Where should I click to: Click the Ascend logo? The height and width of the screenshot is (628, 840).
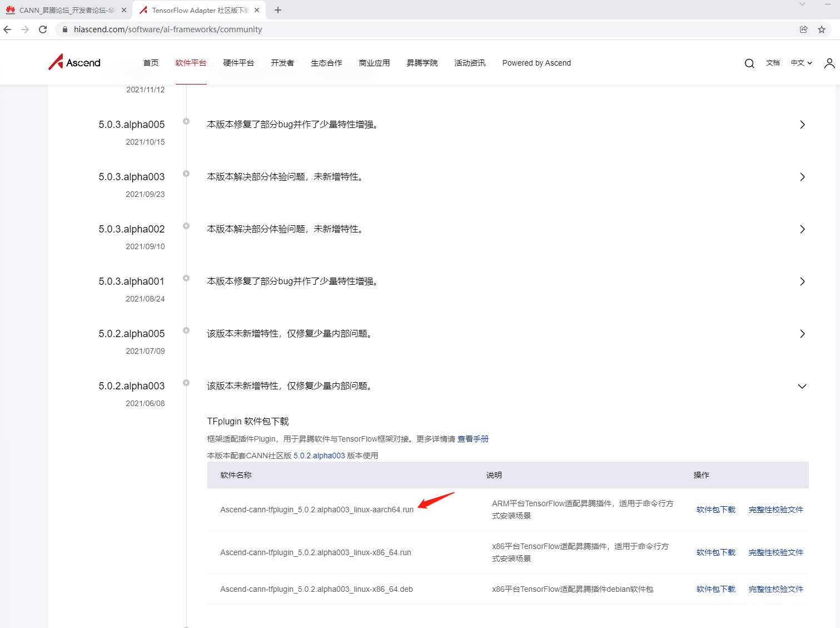pos(74,62)
